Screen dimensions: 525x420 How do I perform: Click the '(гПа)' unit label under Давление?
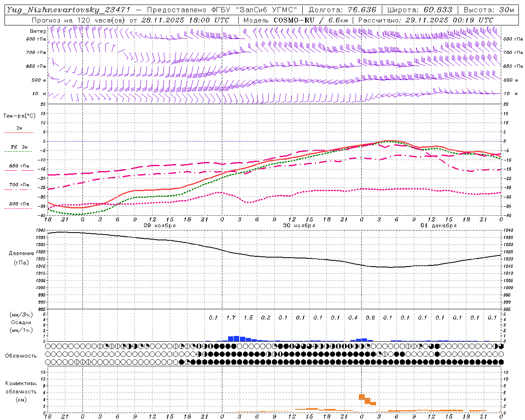(21, 263)
